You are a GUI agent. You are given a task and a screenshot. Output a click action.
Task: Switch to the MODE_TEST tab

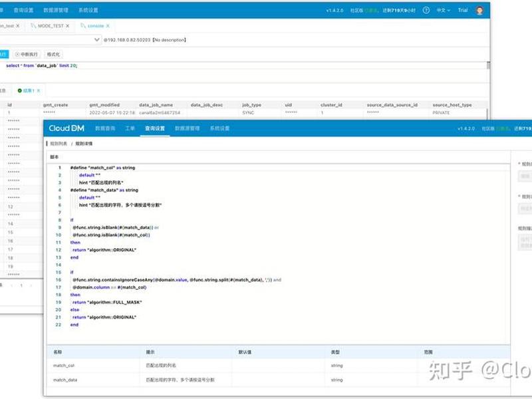(x=51, y=26)
